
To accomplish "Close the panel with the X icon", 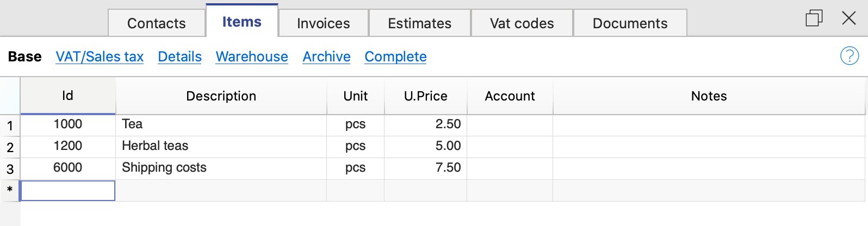I will pos(848,18).
